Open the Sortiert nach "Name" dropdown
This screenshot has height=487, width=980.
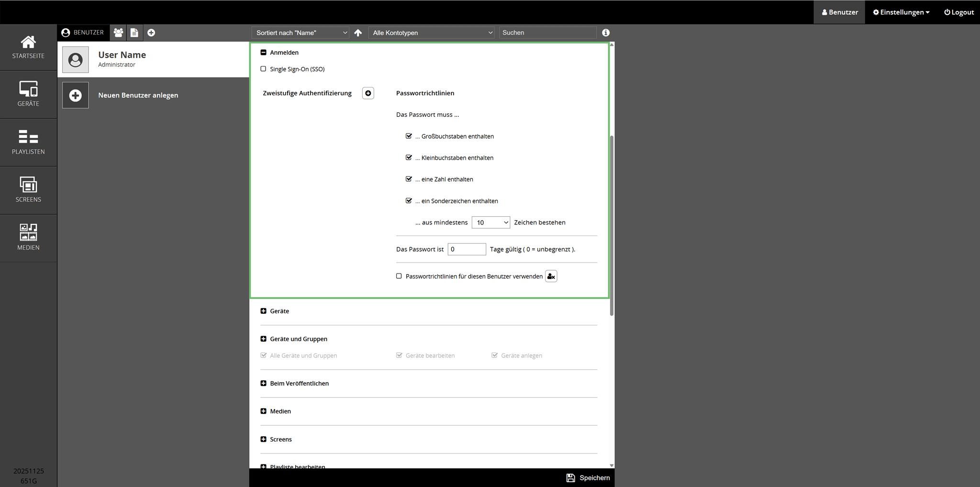tap(301, 33)
